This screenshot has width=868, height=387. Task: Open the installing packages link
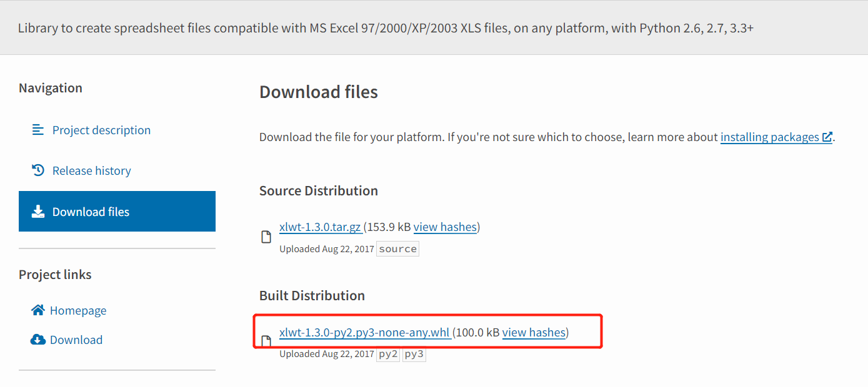click(770, 137)
